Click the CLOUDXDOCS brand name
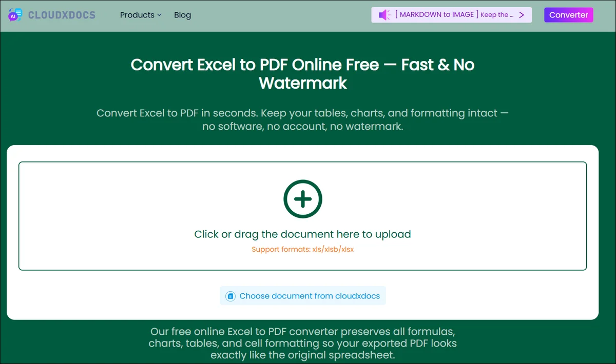616x364 pixels. (62, 15)
